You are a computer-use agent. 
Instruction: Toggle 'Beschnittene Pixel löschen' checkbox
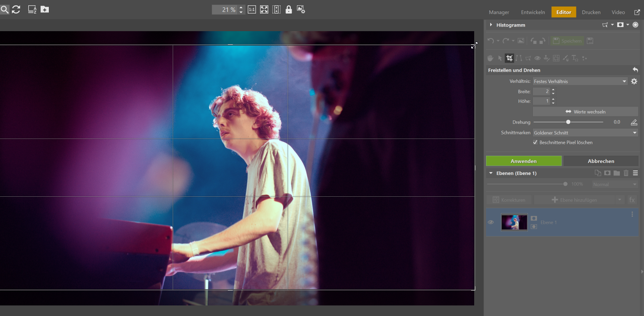click(x=535, y=142)
